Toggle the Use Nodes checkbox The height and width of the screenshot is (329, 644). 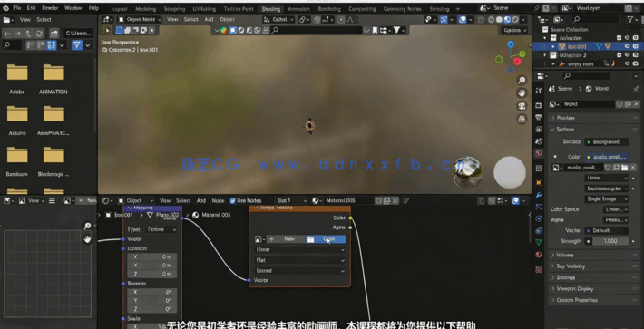233,200
